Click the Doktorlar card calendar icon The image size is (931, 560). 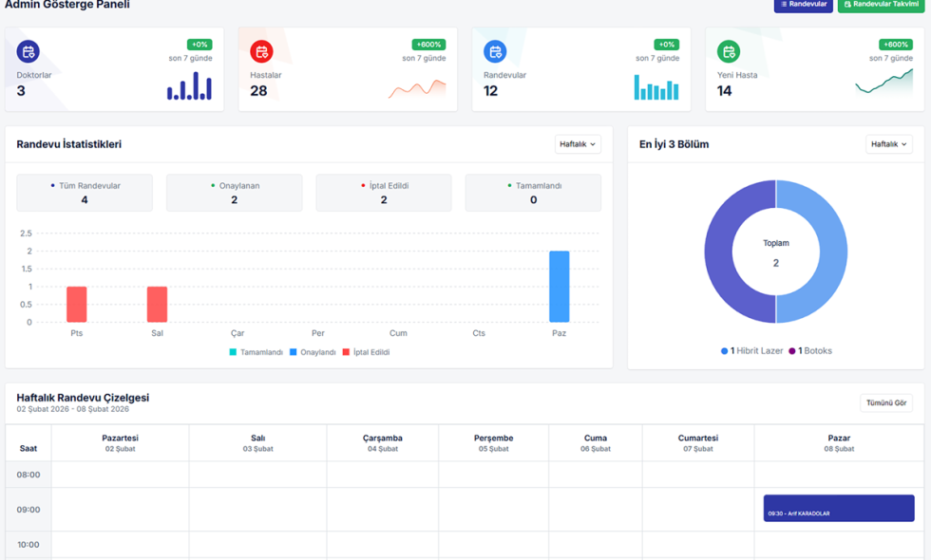28,51
